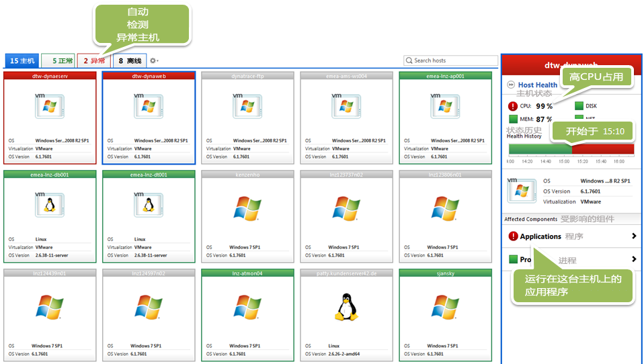Screen dimensions: 644x364
Task: Open the gear settings dropdown
Action: pyautogui.click(x=154, y=61)
